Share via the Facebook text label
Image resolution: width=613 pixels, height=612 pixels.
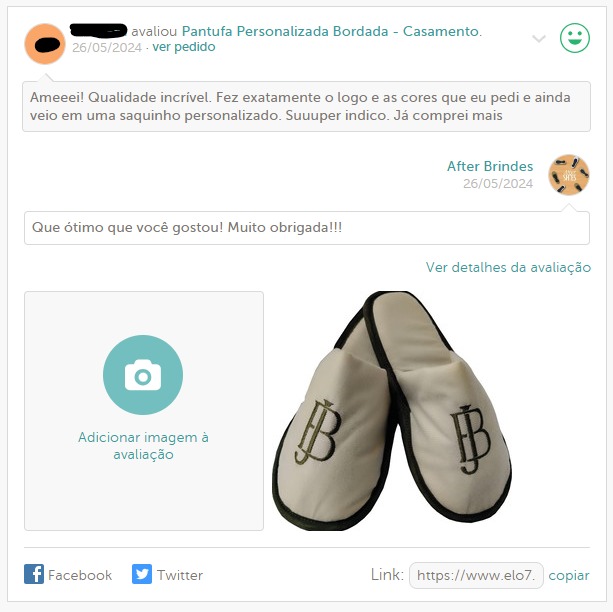tap(80, 575)
